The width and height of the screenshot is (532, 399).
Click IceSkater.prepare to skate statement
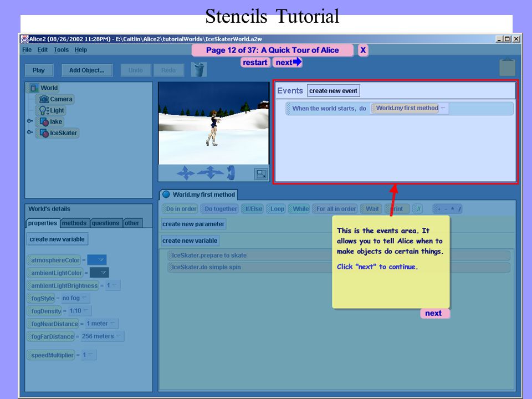click(x=339, y=255)
